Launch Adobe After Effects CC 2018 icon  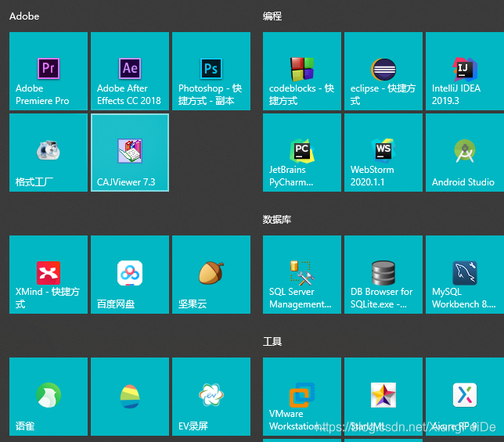coord(130,68)
